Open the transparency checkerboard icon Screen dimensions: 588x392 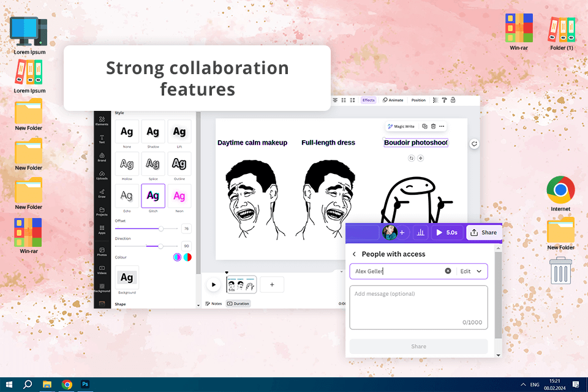435,100
